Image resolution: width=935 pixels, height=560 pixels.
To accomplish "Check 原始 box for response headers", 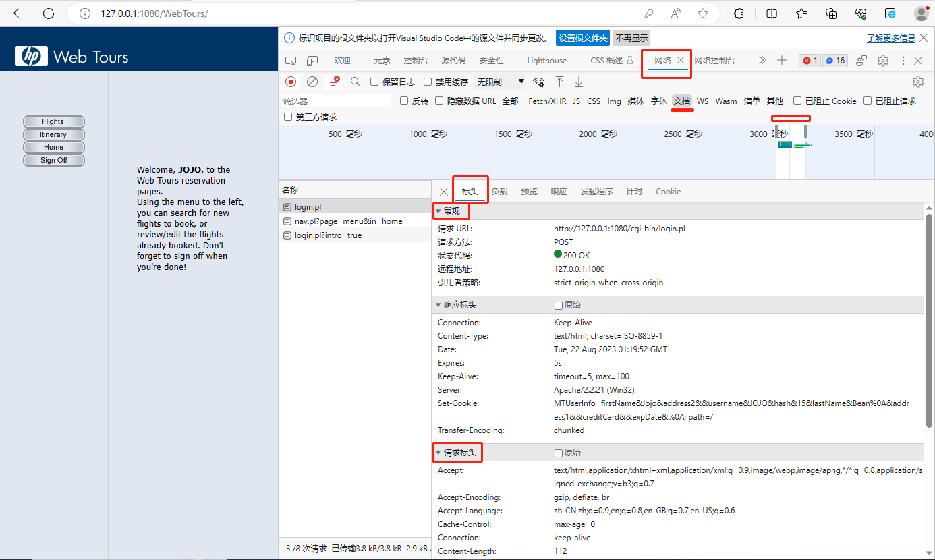I will pos(558,306).
